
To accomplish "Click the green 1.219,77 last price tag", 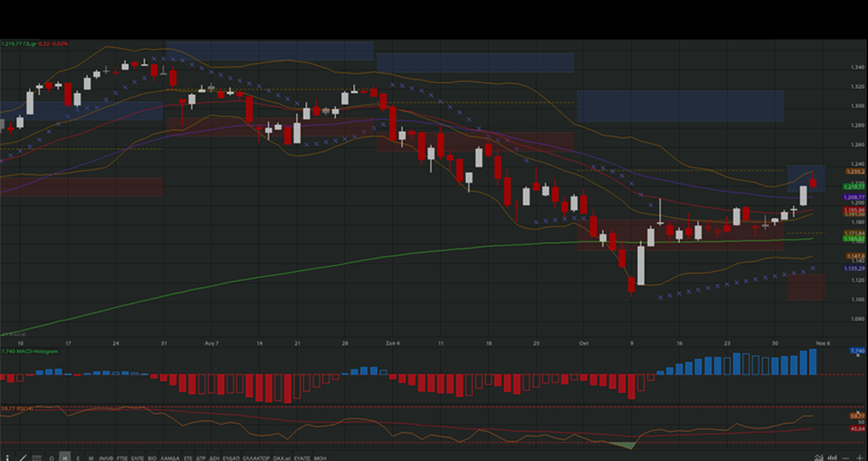I will coord(854,187).
